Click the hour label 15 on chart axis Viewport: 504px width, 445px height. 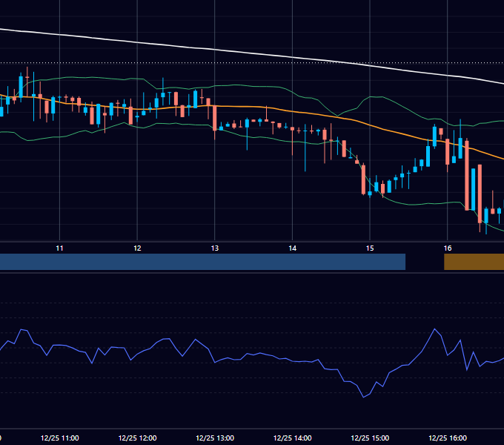(370, 248)
